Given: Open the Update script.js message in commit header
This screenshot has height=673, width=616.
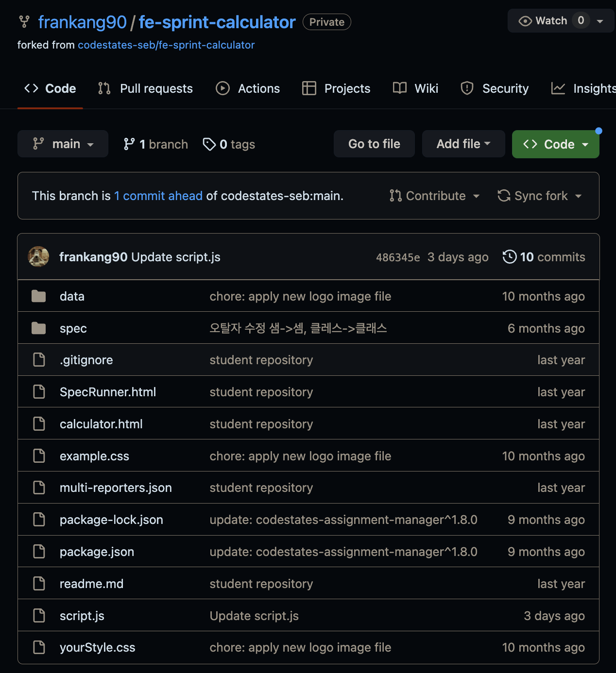Looking at the screenshot, I should pos(176,257).
